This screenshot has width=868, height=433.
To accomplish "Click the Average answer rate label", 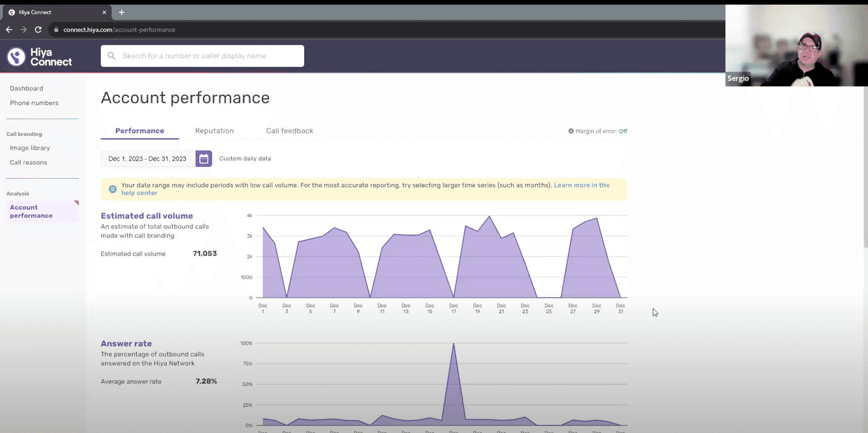I will point(131,381).
